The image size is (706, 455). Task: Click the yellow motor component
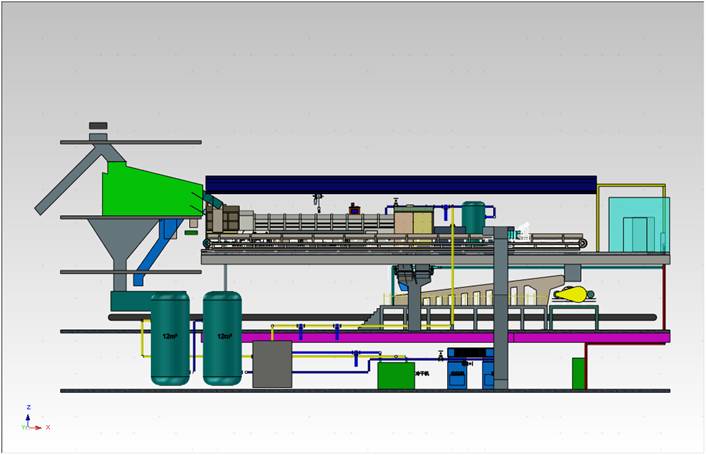coord(572,294)
